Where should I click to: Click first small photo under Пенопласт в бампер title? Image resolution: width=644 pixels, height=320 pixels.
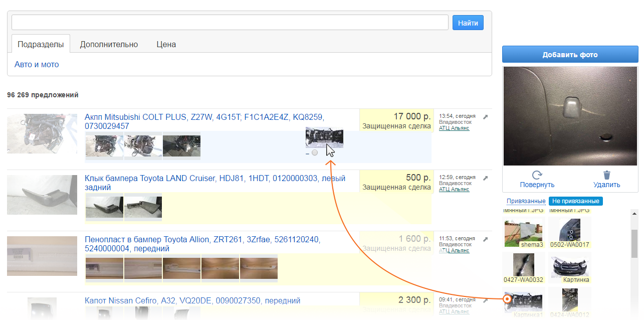[x=104, y=268]
